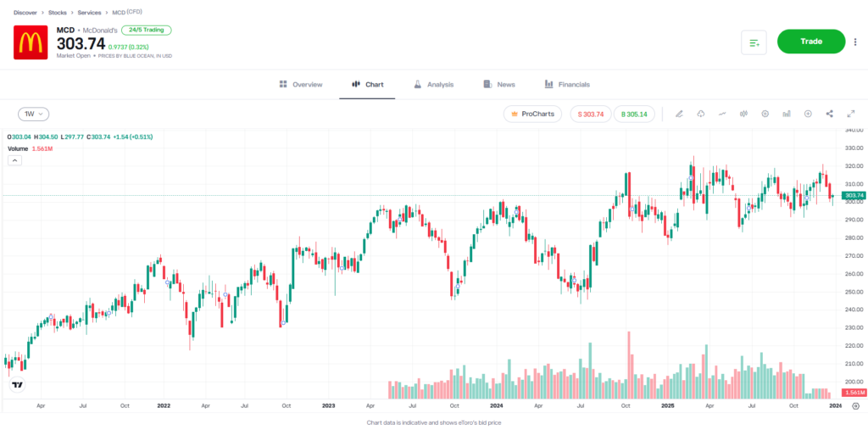The height and width of the screenshot is (430, 868).
Task: Open the 1W timeframe dropdown
Action: 34,114
